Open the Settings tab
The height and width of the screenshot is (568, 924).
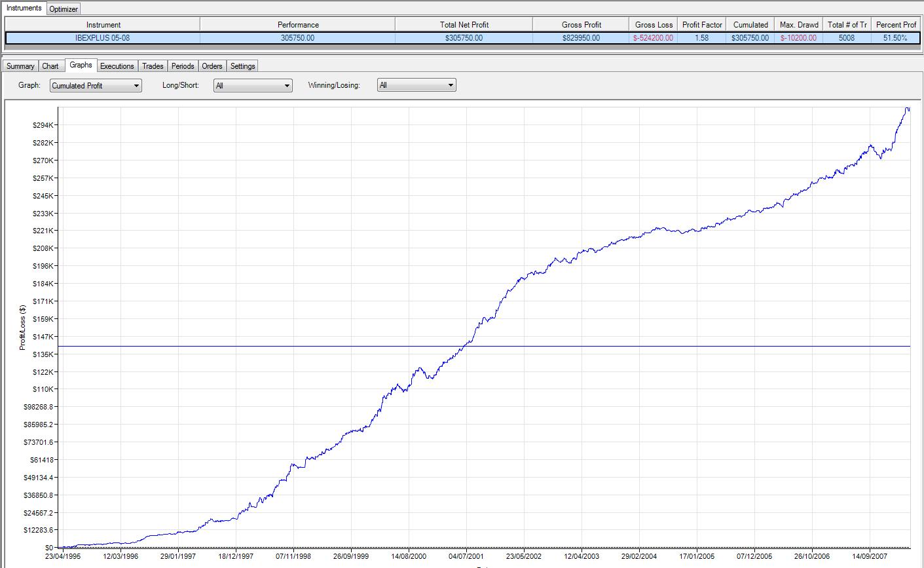(242, 66)
